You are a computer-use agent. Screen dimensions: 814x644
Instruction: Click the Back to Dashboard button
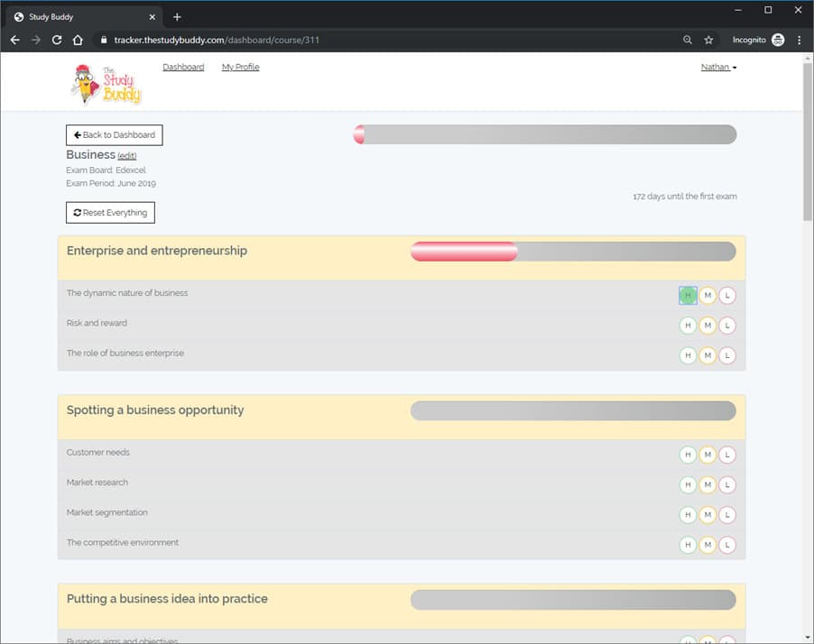pyautogui.click(x=115, y=135)
